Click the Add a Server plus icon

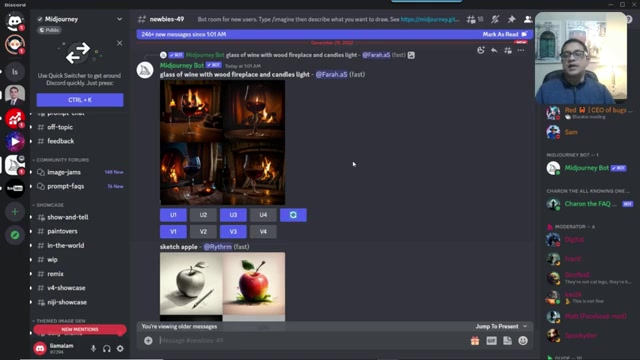click(x=15, y=212)
